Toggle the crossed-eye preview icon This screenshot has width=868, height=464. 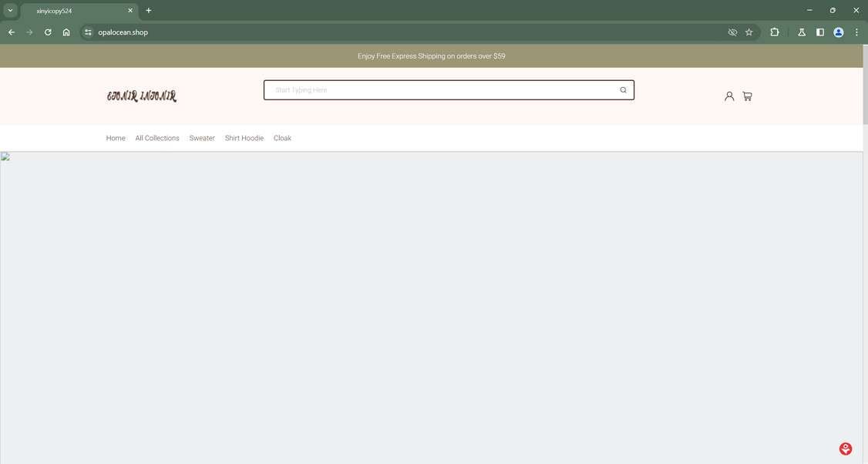click(732, 32)
